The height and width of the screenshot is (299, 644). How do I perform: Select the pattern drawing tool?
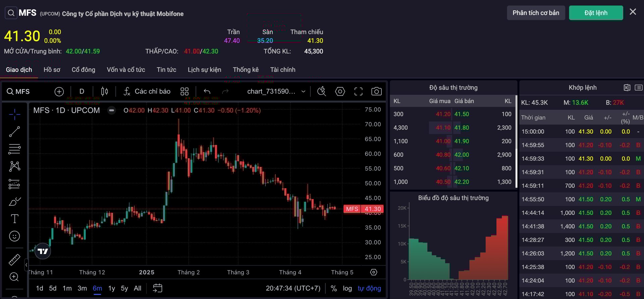click(x=14, y=166)
